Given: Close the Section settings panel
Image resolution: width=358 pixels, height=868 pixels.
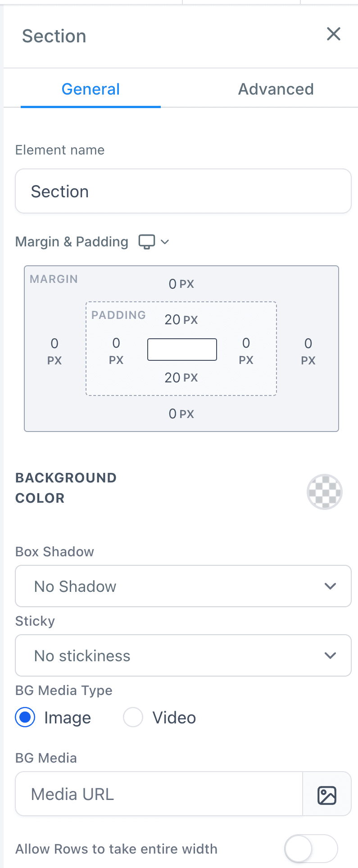Looking at the screenshot, I should point(334,34).
